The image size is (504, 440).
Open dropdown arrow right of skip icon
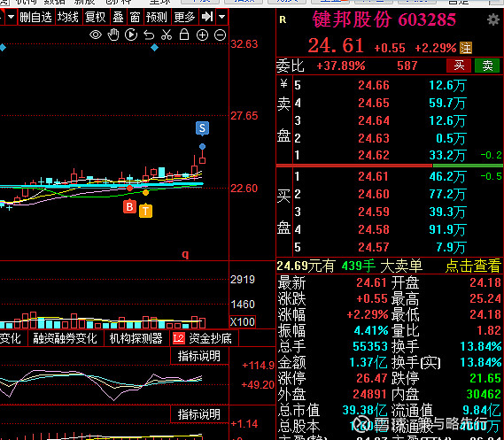tap(221, 17)
